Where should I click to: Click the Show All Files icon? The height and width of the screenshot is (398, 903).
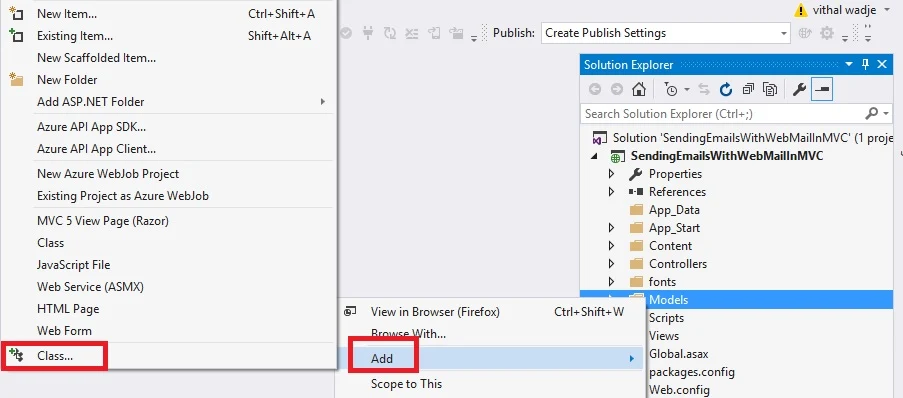tap(769, 89)
